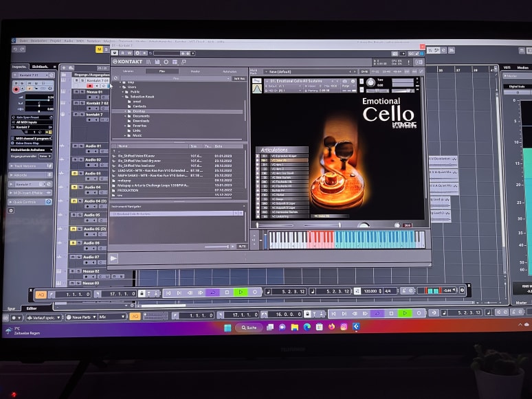This screenshot has width=532, height=399.
Task: Toggle the purple cycle button in floating transport
Action: [213, 293]
